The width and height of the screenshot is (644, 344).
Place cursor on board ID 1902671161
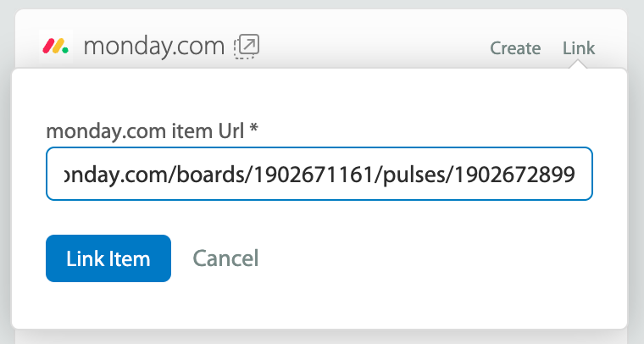click(313, 175)
